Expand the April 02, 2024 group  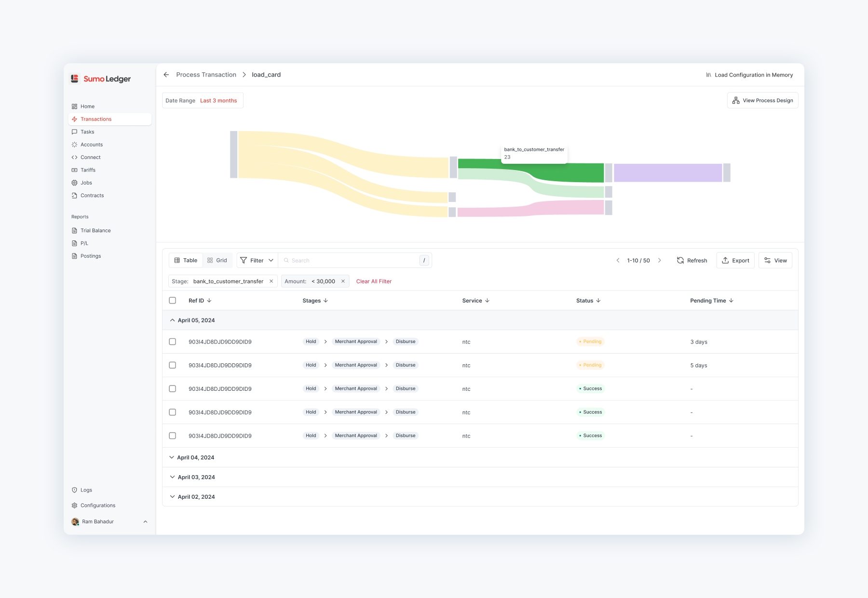[x=172, y=497]
